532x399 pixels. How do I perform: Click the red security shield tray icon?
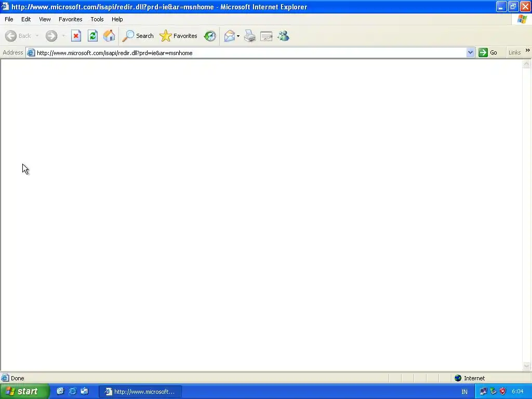coord(502,392)
